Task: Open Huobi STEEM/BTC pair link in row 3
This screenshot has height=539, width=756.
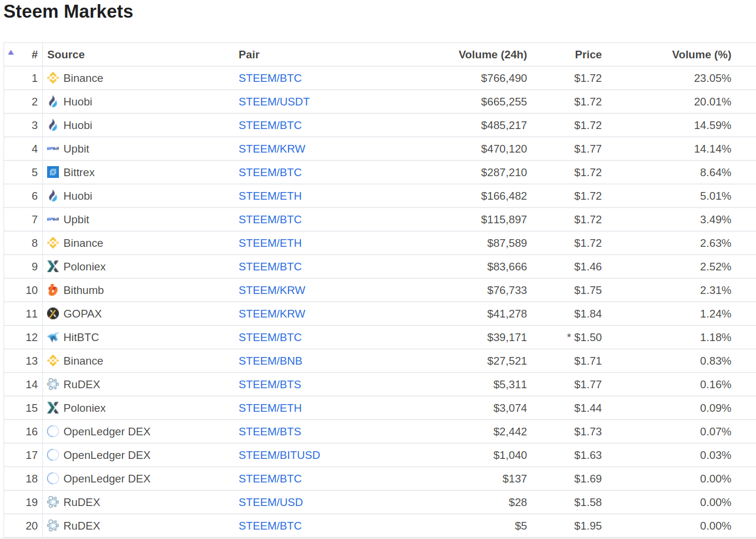Action: (270, 125)
